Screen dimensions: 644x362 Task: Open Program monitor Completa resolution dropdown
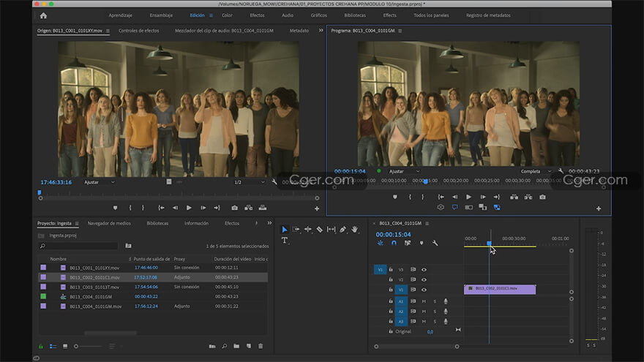point(536,171)
